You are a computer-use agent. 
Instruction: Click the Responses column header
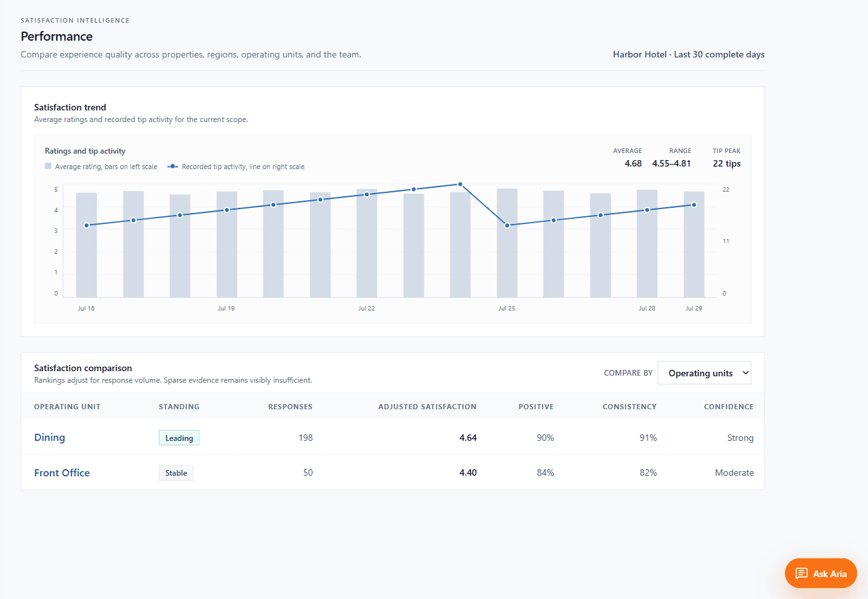pyautogui.click(x=290, y=407)
